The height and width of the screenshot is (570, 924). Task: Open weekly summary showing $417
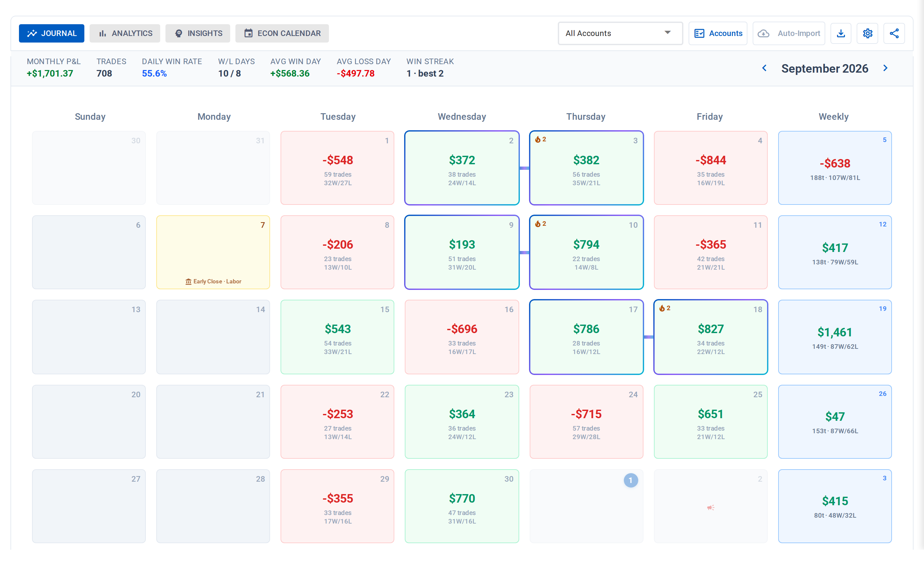[x=835, y=252]
